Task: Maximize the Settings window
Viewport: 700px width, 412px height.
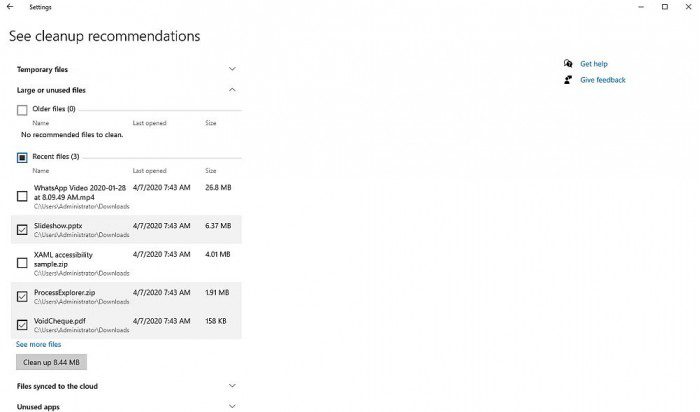Action: point(665,7)
